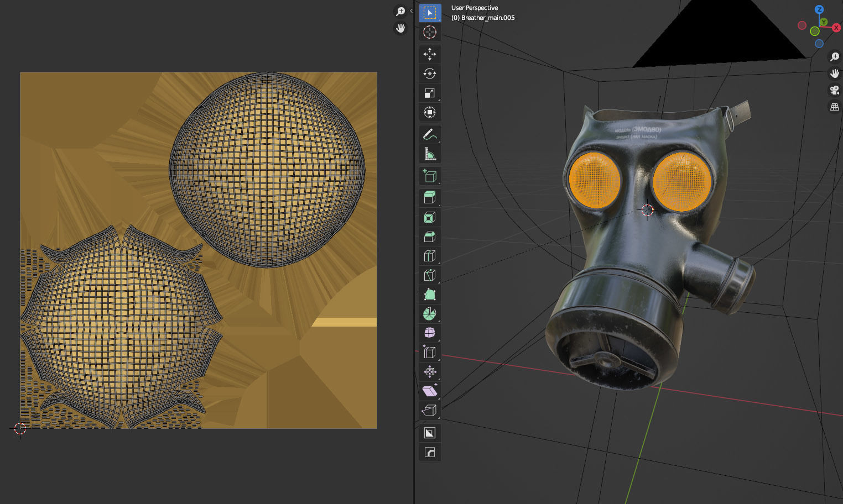Image resolution: width=843 pixels, height=504 pixels.
Task: Select the Rotate tool
Action: (430, 73)
